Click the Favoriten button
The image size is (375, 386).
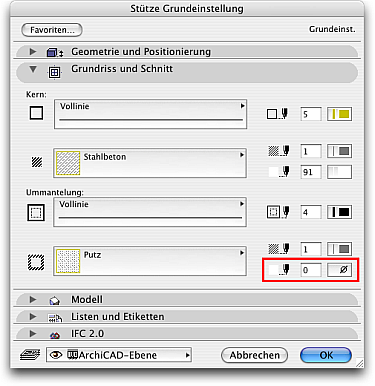pyautogui.click(x=52, y=30)
